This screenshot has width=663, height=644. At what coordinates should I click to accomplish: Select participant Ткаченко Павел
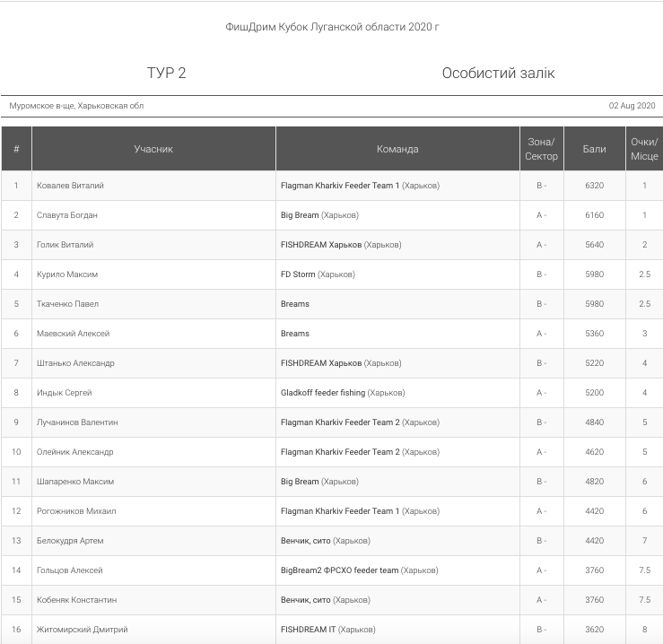[67, 304]
